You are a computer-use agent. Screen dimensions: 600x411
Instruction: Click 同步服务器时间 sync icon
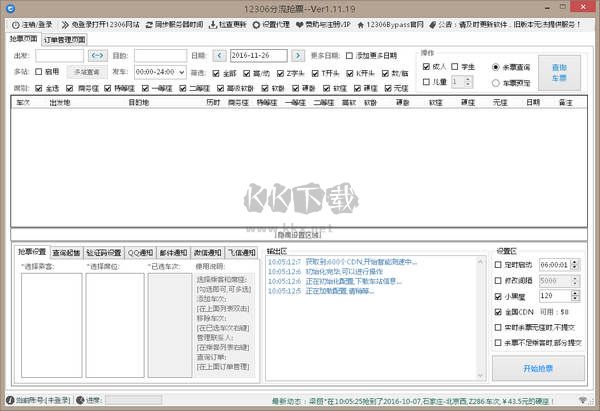pos(149,25)
